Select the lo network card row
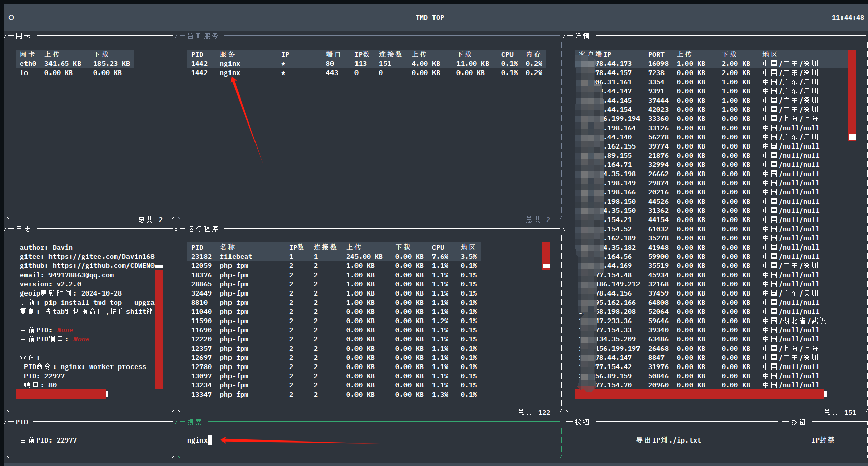Viewport: 868px width, 466px height. [x=75, y=73]
